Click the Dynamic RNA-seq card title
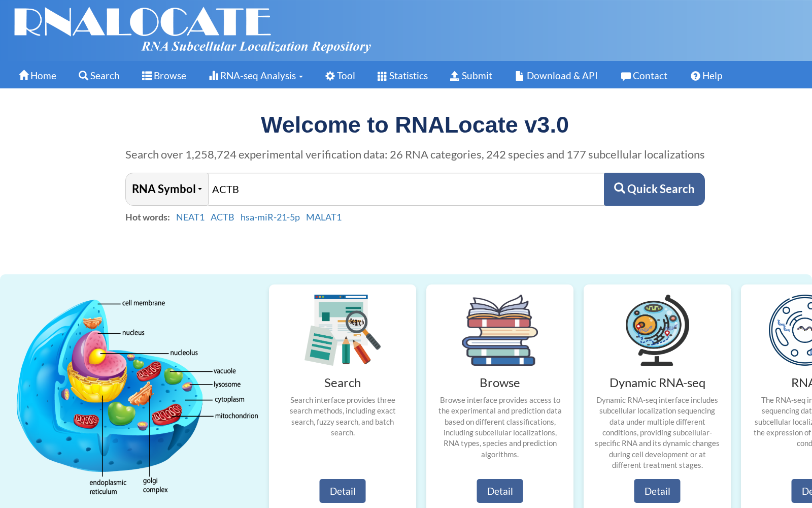 point(657,383)
